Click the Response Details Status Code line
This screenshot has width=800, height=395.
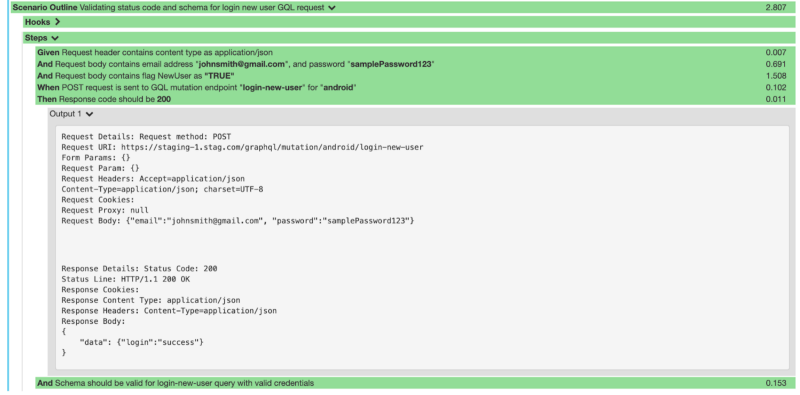pos(139,268)
